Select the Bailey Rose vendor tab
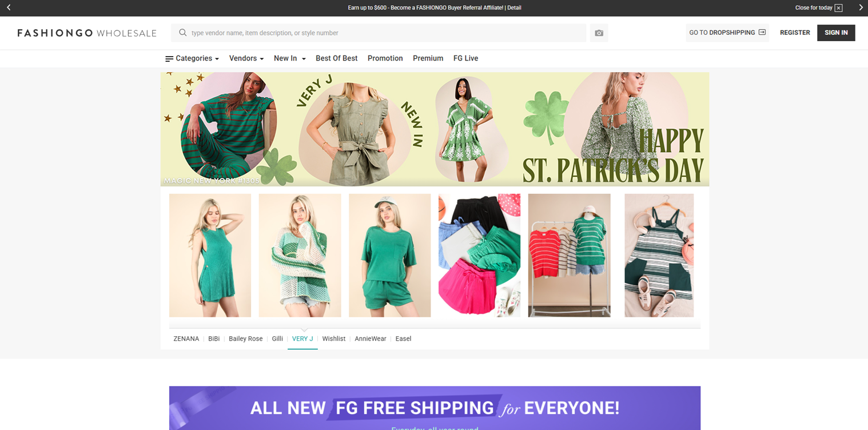Viewport: 868px width, 430px height. (245, 339)
